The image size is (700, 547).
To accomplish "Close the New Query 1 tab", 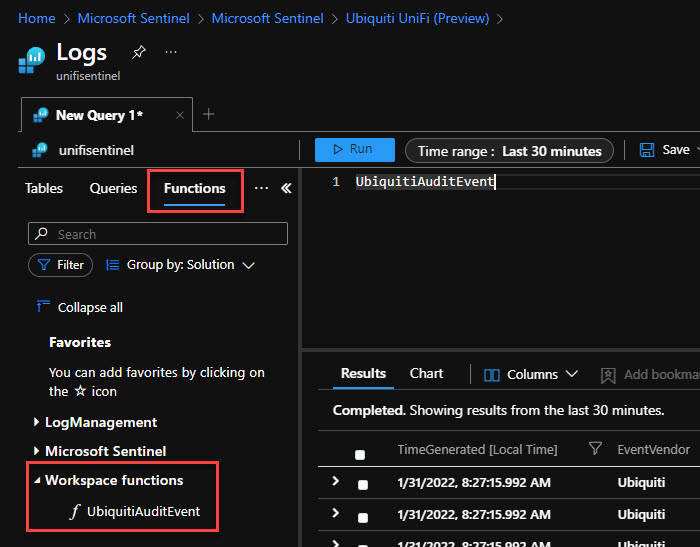I will pyautogui.click(x=180, y=115).
